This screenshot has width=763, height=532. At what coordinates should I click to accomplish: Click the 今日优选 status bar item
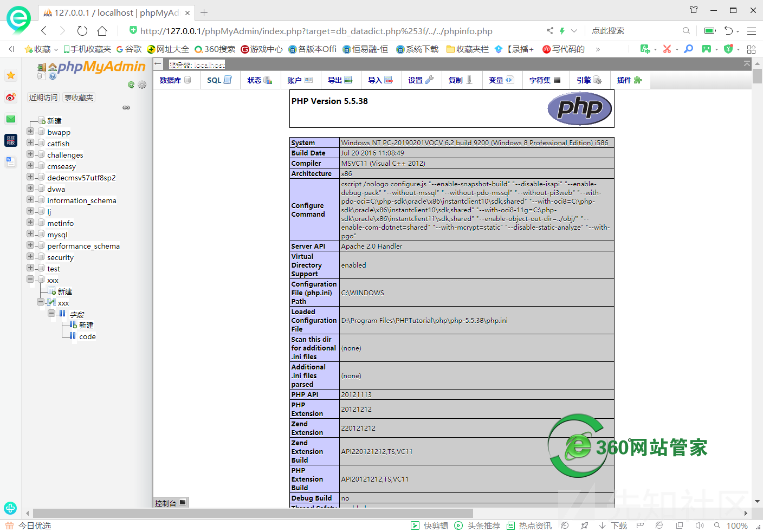28,525
